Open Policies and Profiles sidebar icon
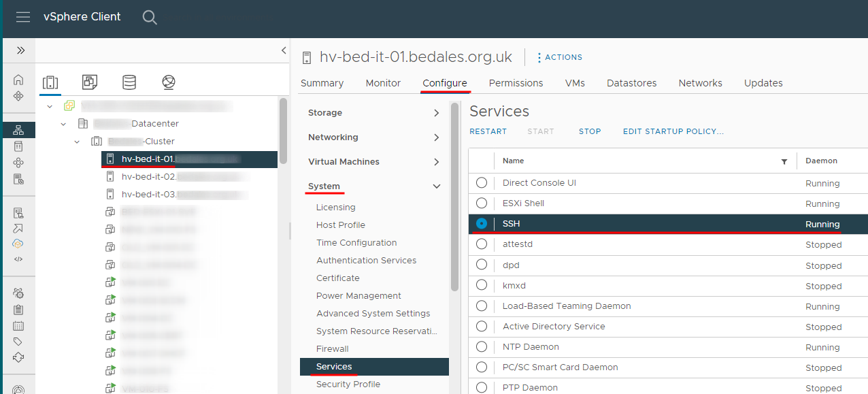 18,213
